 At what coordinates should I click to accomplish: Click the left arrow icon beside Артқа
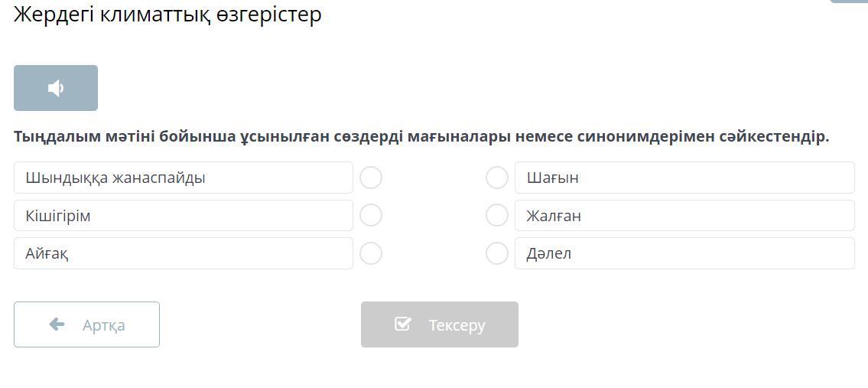click(57, 324)
